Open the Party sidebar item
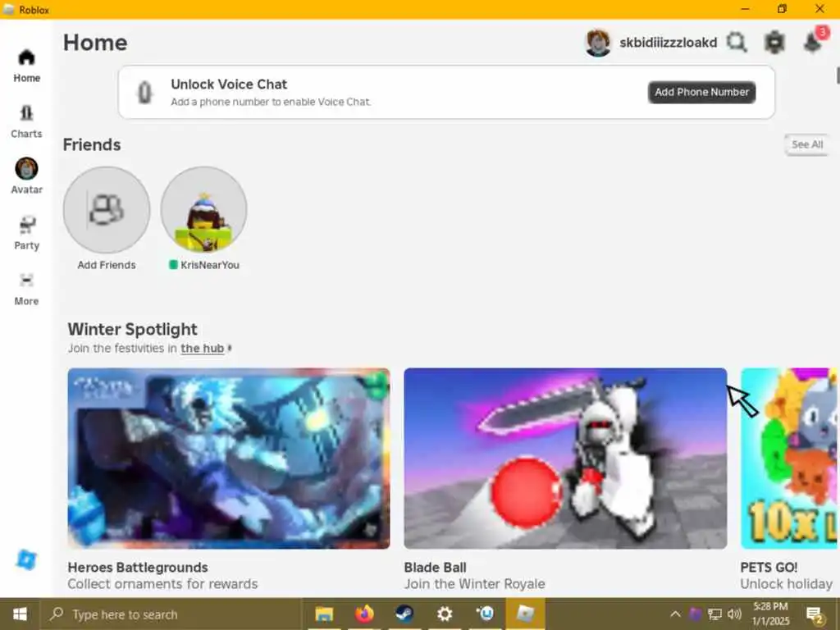Screen dimensions: 840x630 point(26,233)
